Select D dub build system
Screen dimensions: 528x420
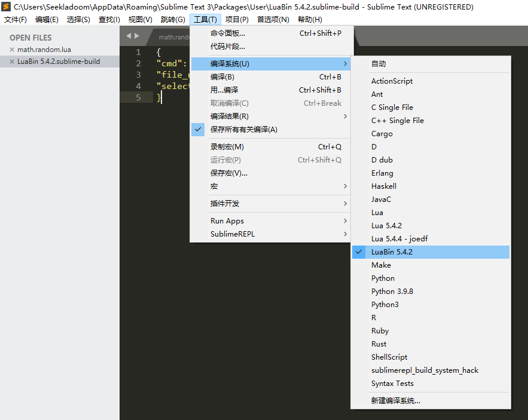click(x=431, y=160)
